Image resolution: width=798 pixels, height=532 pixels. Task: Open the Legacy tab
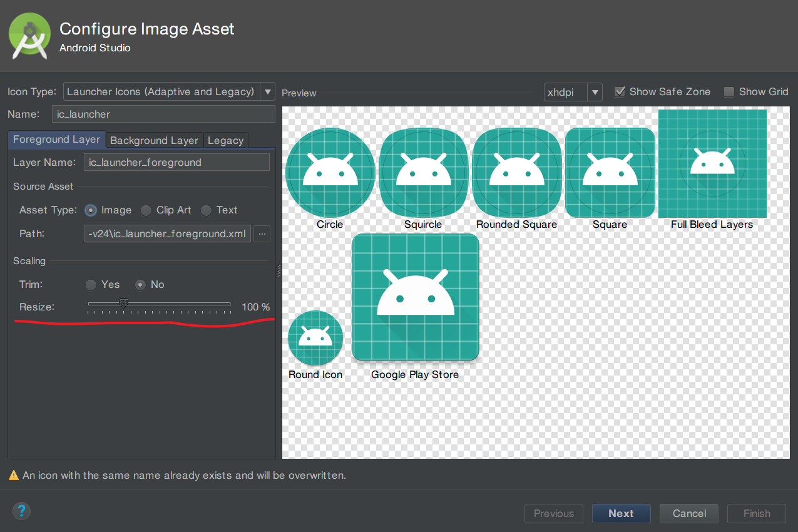pos(225,140)
